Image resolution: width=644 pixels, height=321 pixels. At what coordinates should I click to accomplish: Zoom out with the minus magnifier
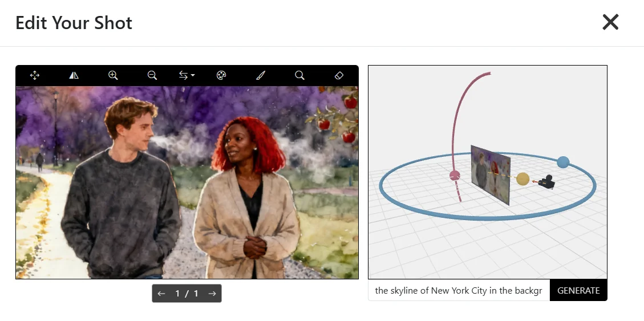(x=152, y=75)
